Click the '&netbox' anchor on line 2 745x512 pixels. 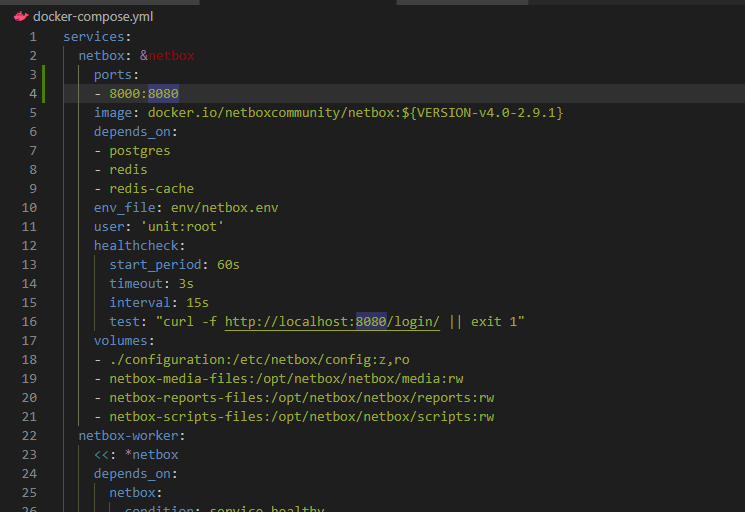click(x=167, y=56)
